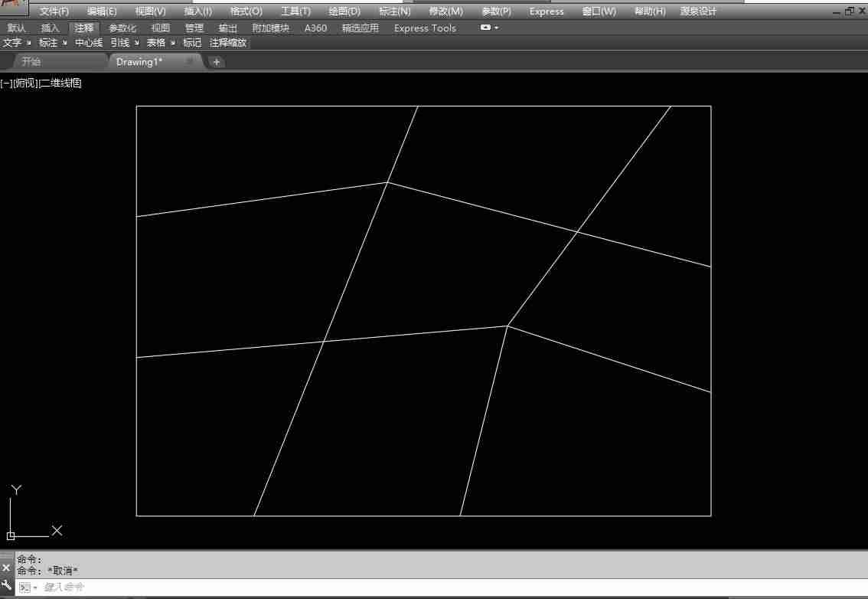Open the AutoCAD application menu logo
This screenshot has height=599, width=868.
point(13,7)
